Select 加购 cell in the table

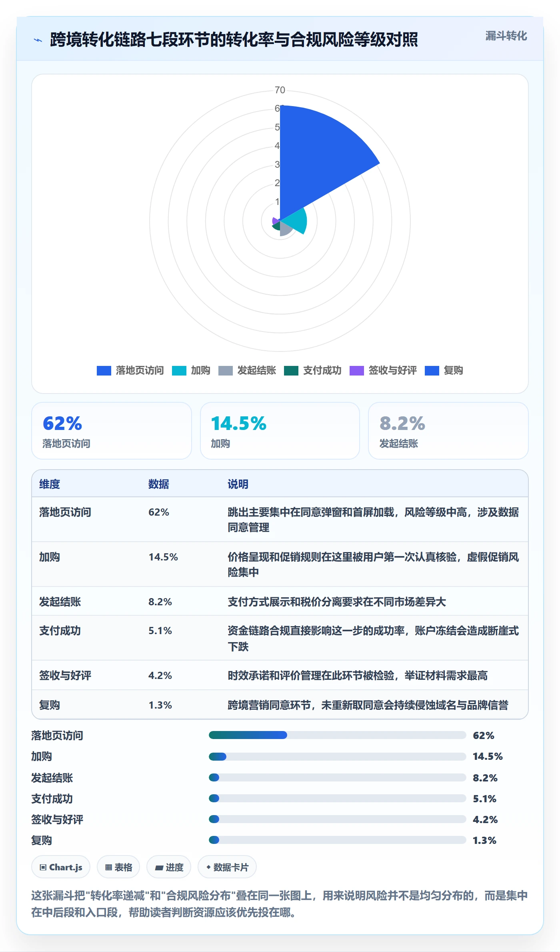(x=50, y=557)
